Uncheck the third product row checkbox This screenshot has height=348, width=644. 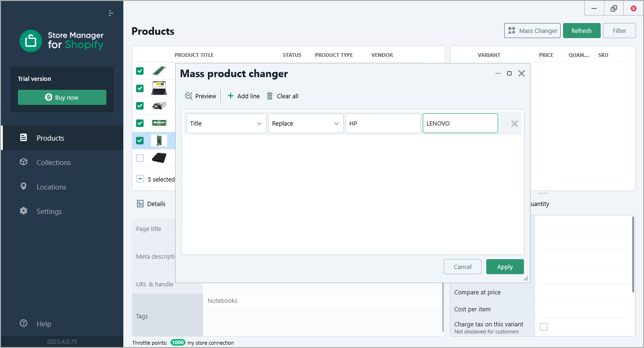point(140,106)
